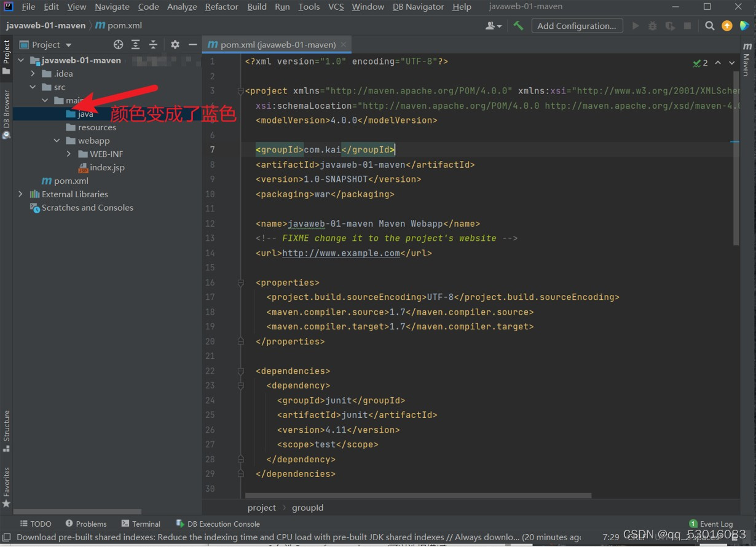756x547 pixels.
Task: Open Project panel settings gear icon
Action: click(175, 44)
